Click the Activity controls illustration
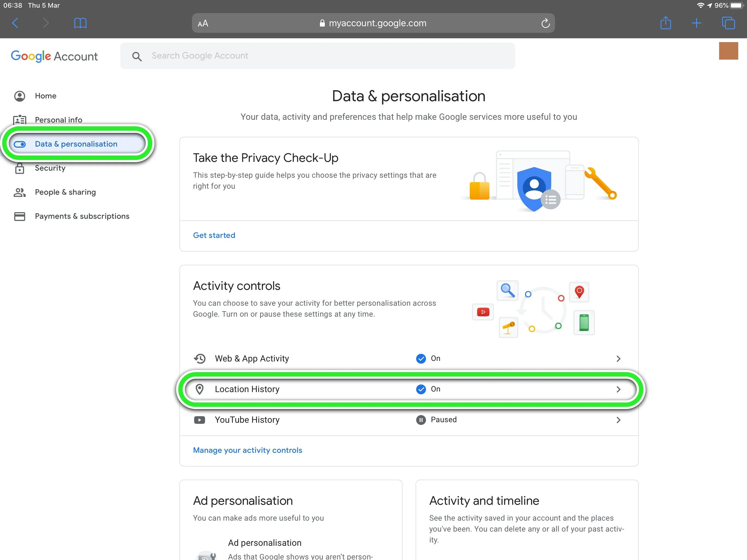 533,309
